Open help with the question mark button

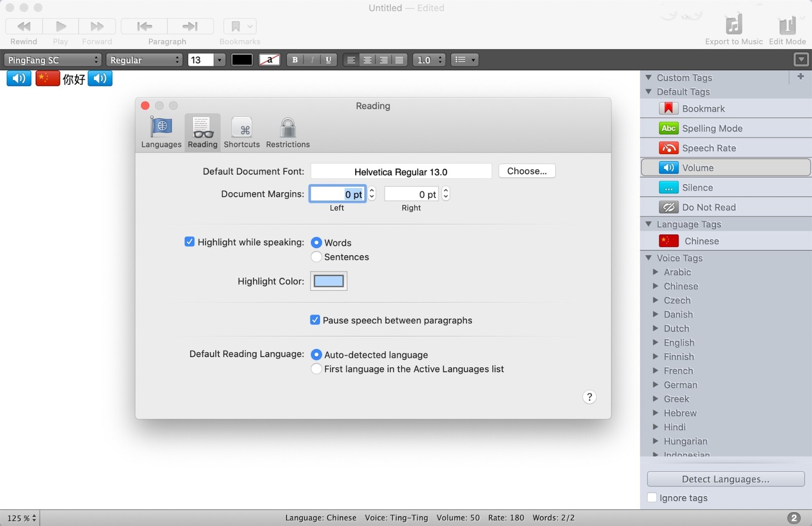(589, 397)
